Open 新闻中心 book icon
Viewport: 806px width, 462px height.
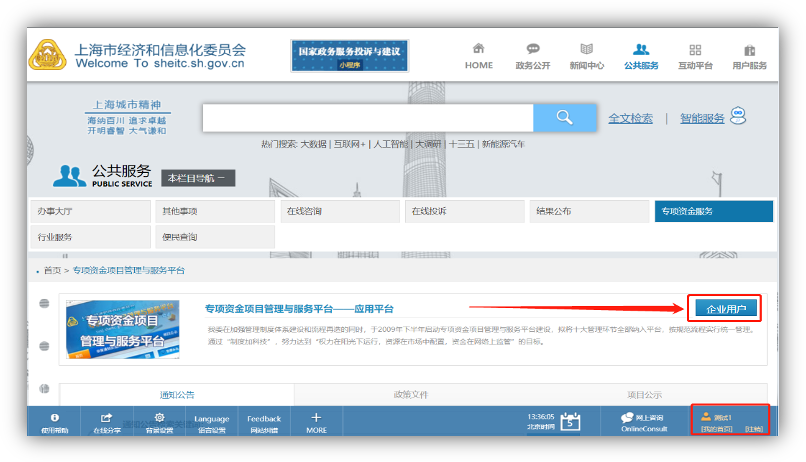(587, 49)
